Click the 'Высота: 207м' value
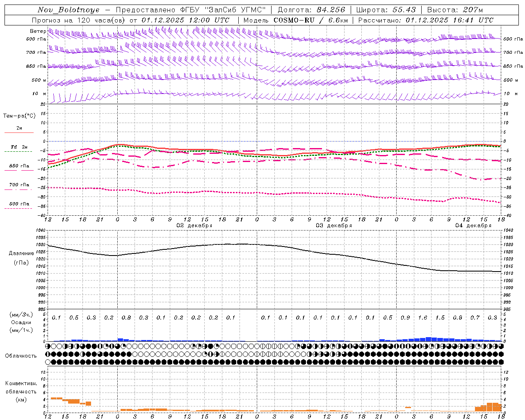Screen dimensions: 525x420 pos(455,10)
